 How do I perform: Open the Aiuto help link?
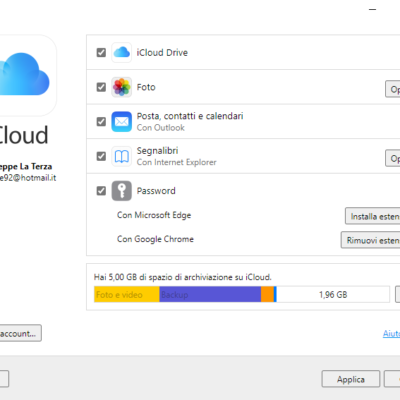(391, 333)
